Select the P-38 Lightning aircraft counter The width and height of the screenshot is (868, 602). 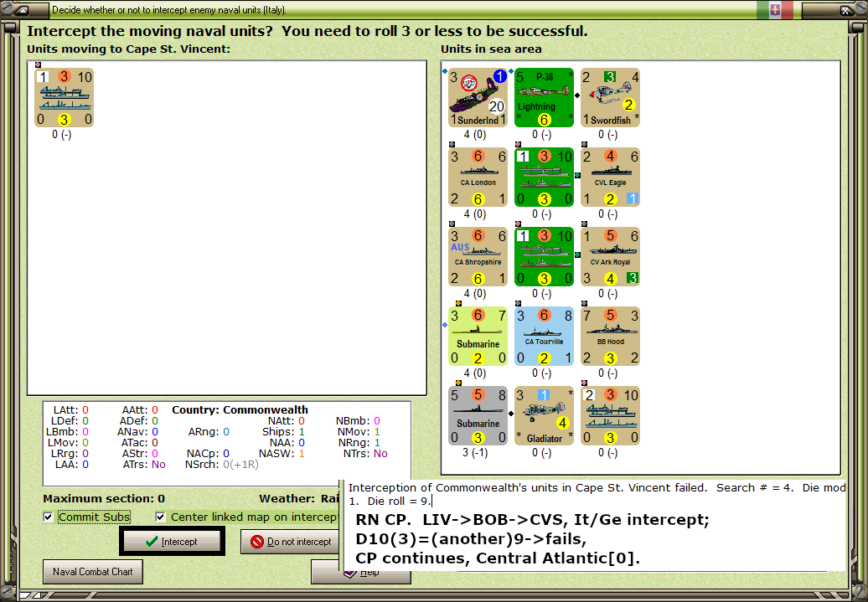point(544,97)
